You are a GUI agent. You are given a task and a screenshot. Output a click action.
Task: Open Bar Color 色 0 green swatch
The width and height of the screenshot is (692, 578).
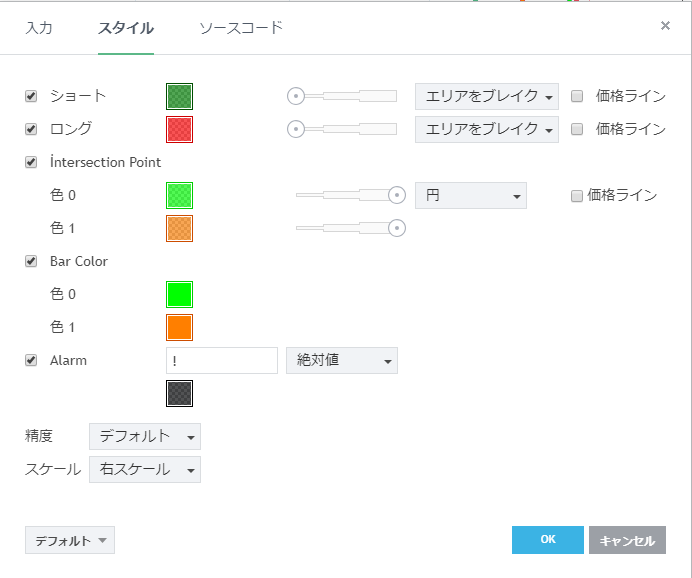[179, 294]
